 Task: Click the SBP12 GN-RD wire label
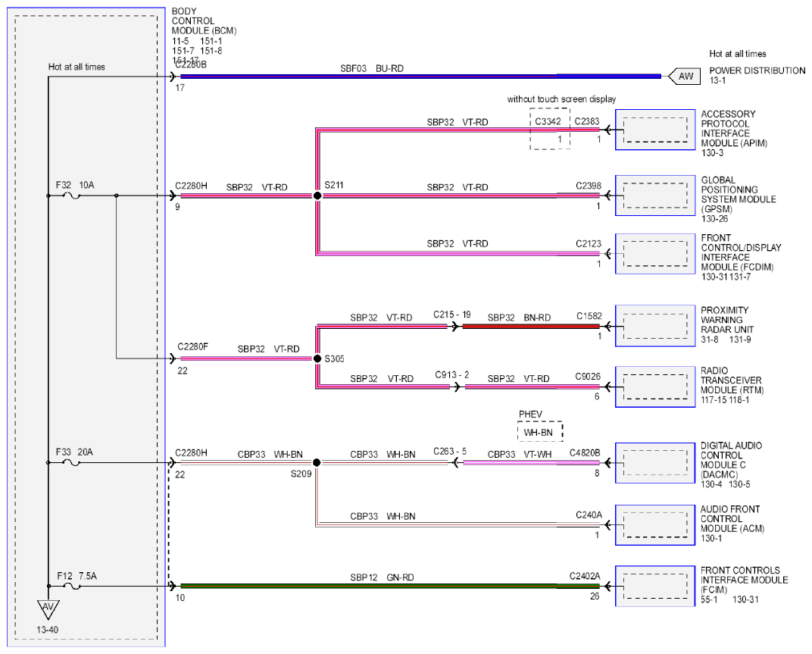click(382, 577)
